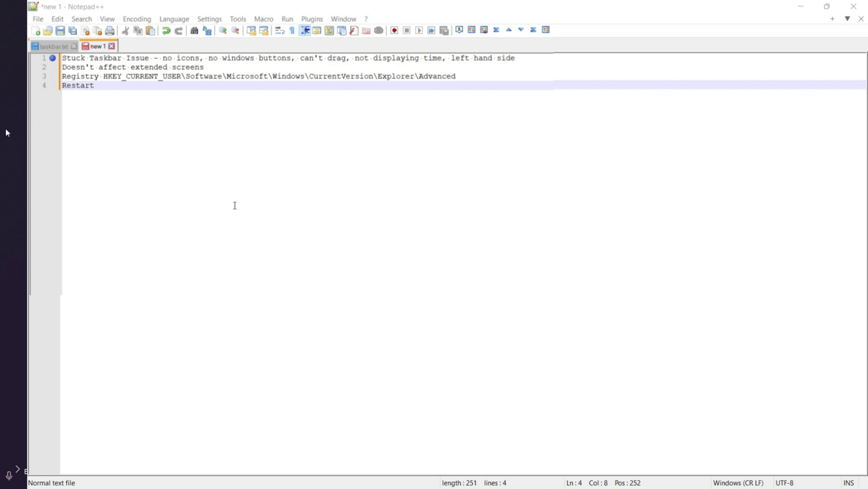This screenshot has width=868, height=489.
Task: Create a new file from toolbar
Action: pos(36,31)
